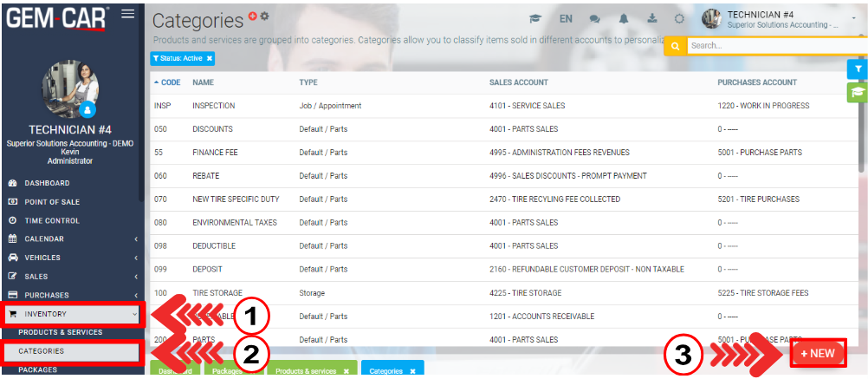Click the hamburger menu icon beside the logo

(x=127, y=13)
